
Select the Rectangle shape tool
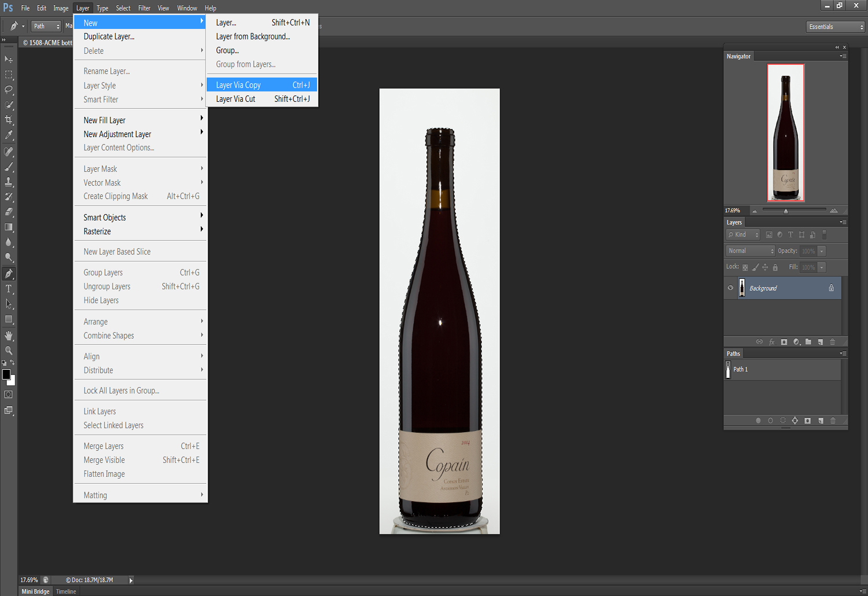[9, 319]
